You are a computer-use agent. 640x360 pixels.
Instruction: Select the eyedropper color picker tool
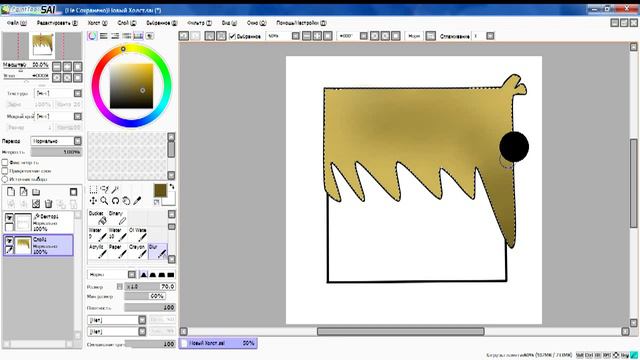137,200
